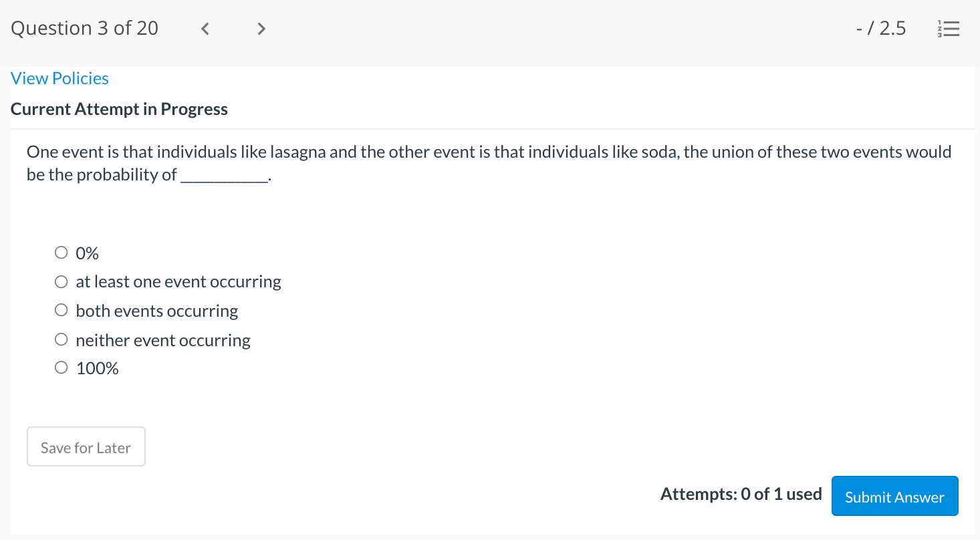Open the View Policies link
Image resolution: width=980 pixels, height=540 pixels.
pyautogui.click(x=59, y=78)
